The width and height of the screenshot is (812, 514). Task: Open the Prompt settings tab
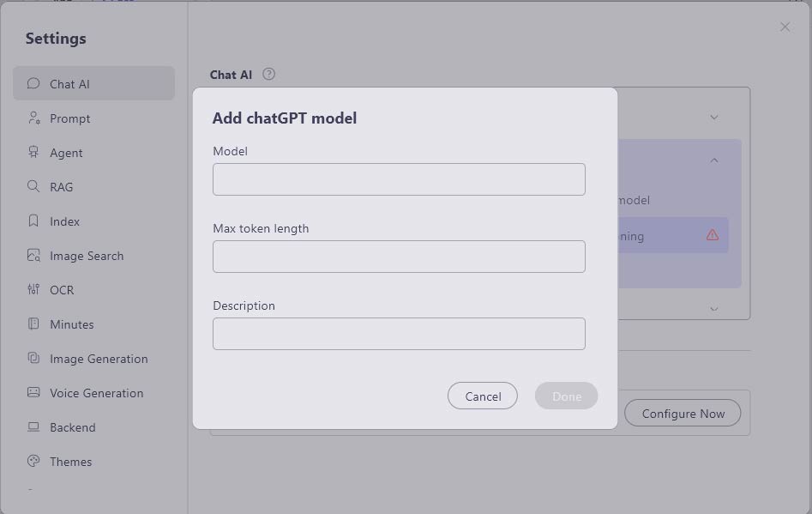coord(93,118)
